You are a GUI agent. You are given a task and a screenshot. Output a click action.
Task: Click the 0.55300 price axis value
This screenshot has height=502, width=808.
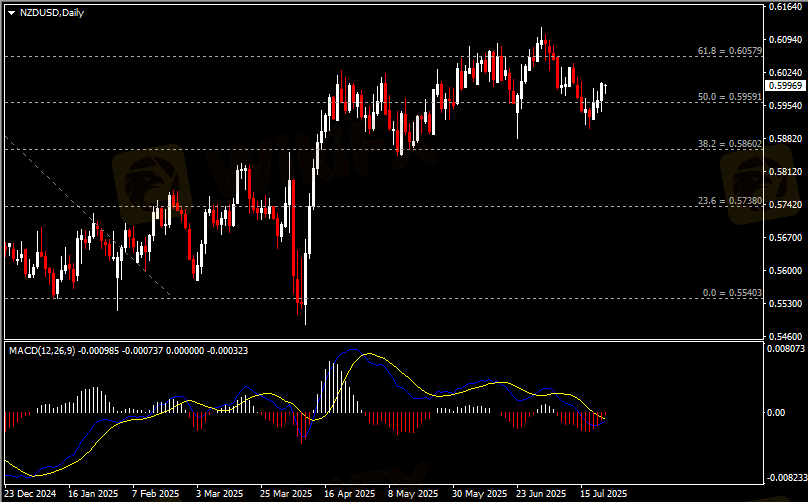coord(785,304)
